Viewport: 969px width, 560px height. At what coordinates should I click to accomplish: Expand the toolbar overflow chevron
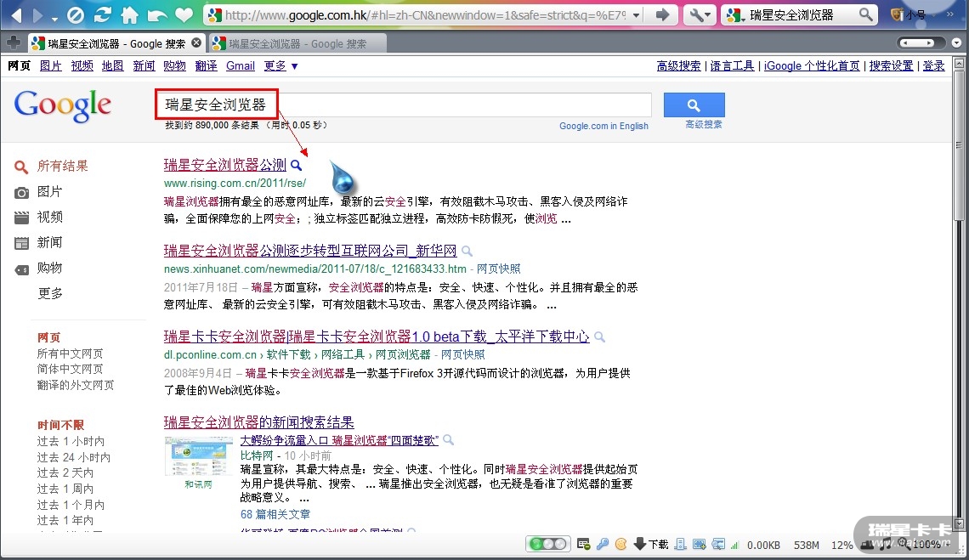pos(950,14)
